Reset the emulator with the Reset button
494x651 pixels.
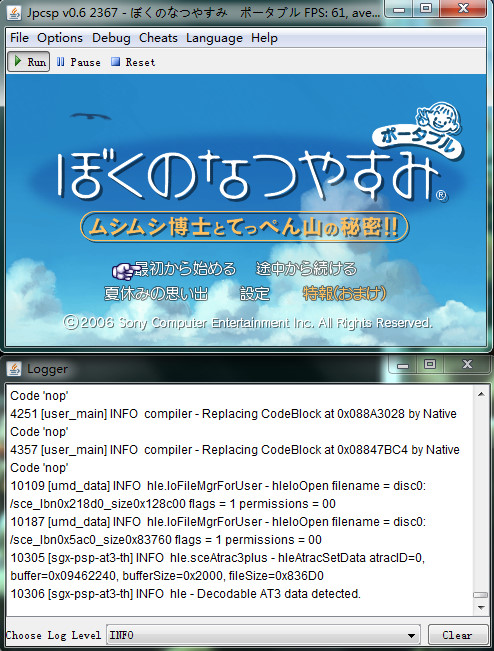click(133, 62)
